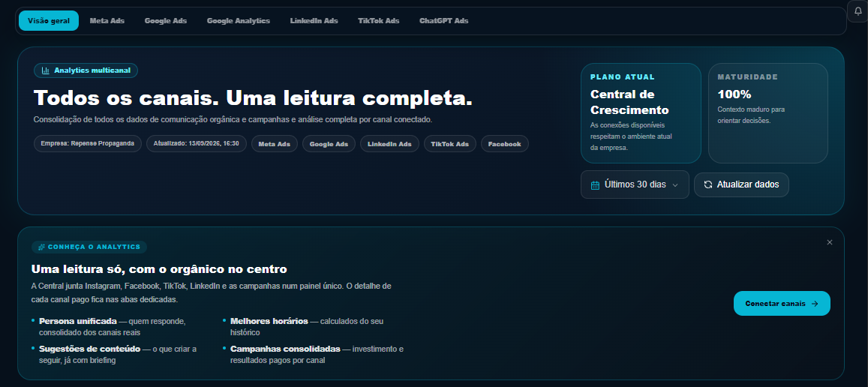Click the LinkedIn Ads channel chip

389,144
